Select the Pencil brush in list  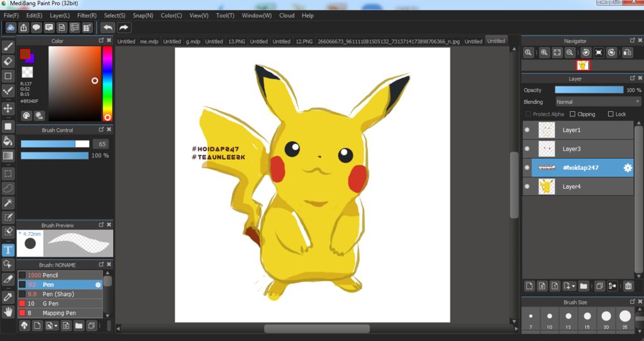[x=60, y=275]
